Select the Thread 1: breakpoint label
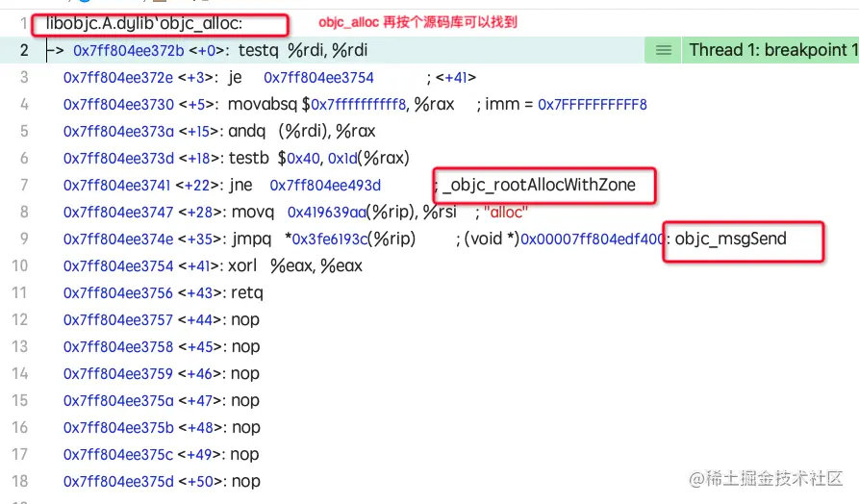 (772, 50)
